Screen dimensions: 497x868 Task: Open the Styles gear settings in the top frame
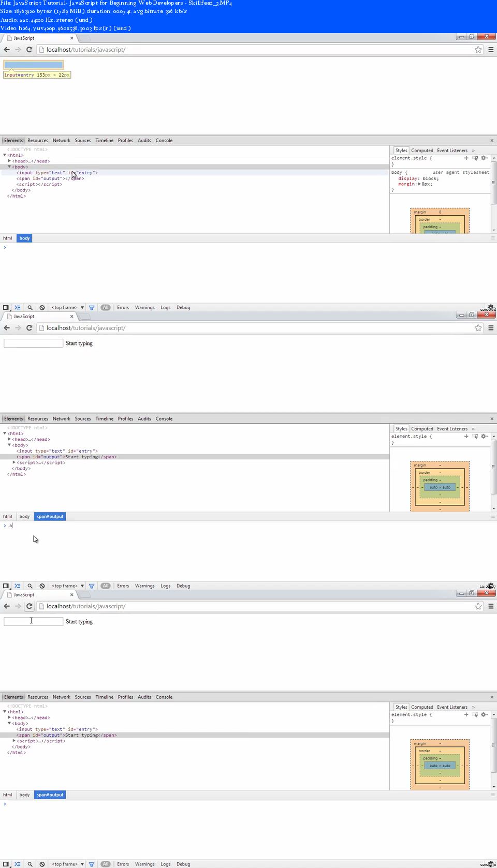coord(484,158)
